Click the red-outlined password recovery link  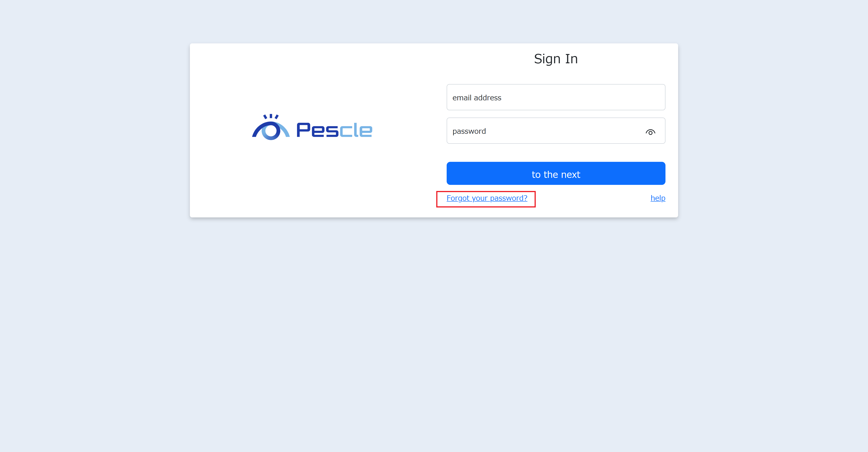tap(487, 198)
